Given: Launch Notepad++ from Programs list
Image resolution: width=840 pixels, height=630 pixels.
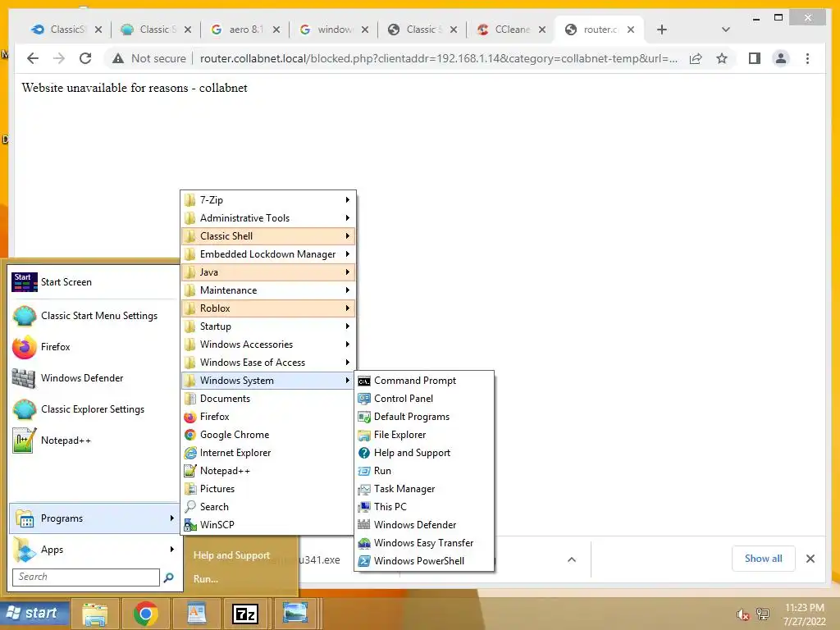Looking at the screenshot, I should coord(268,471).
